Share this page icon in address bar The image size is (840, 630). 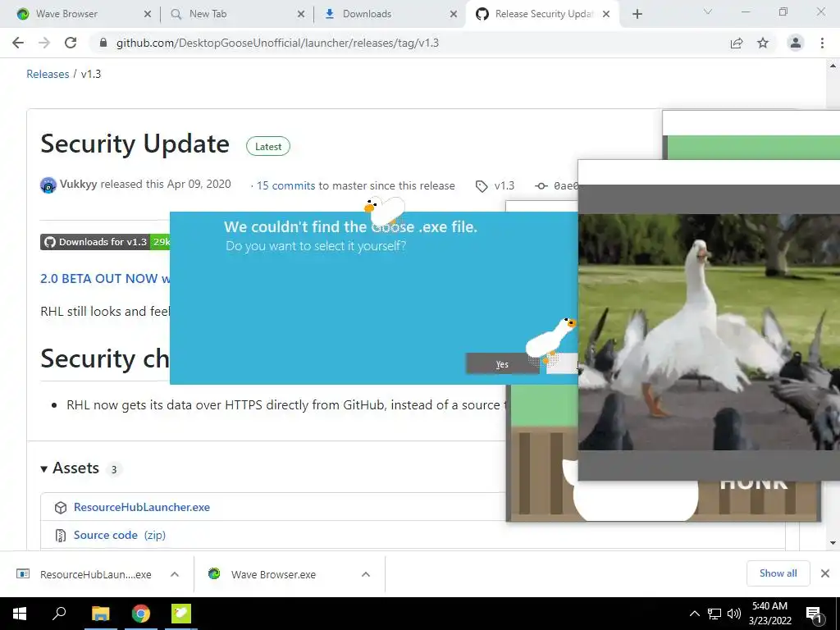click(737, 43)
